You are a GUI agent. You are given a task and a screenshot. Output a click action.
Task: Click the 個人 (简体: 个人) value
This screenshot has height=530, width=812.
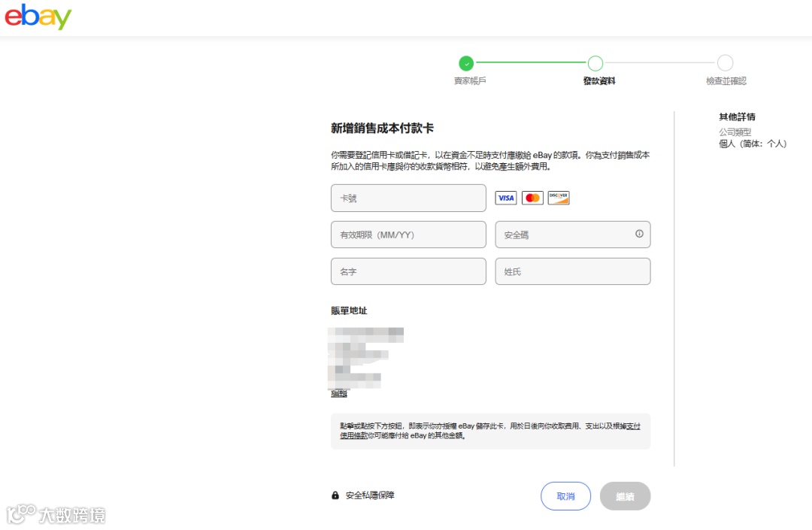point(753,144)
